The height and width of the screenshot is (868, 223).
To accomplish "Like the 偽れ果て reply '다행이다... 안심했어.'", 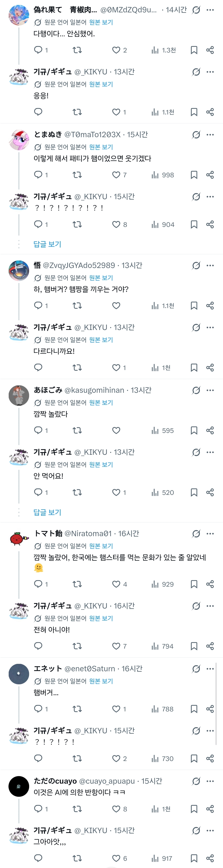I will (x=116, y=50).
